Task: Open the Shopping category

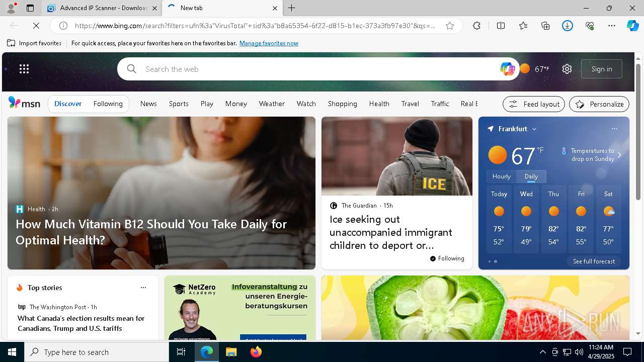Action: pos(343,104)
